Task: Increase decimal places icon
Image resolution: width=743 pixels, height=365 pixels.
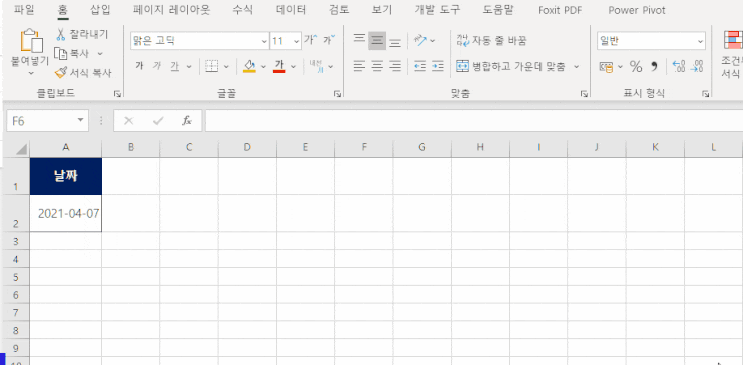Action: click(x=679, y=66)
